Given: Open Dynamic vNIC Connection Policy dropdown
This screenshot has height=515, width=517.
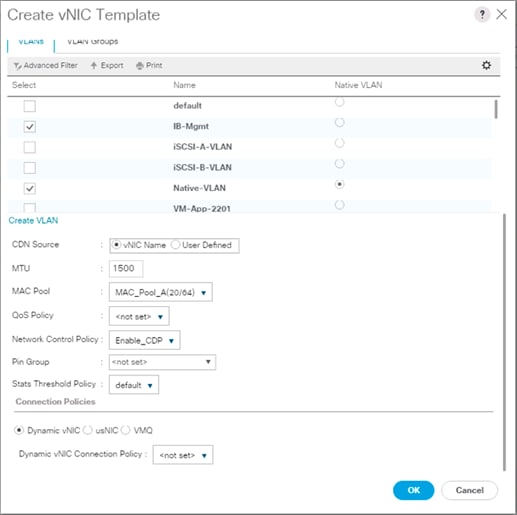Looking at the screenshot, I should click(x=183, y=455).
